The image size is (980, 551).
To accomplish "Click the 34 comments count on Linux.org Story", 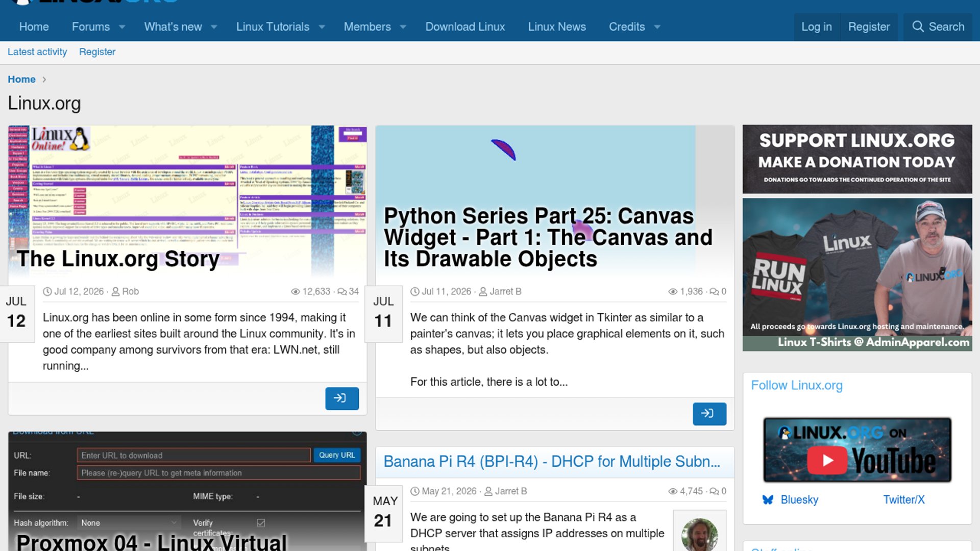I will click(x=349, y=291).
